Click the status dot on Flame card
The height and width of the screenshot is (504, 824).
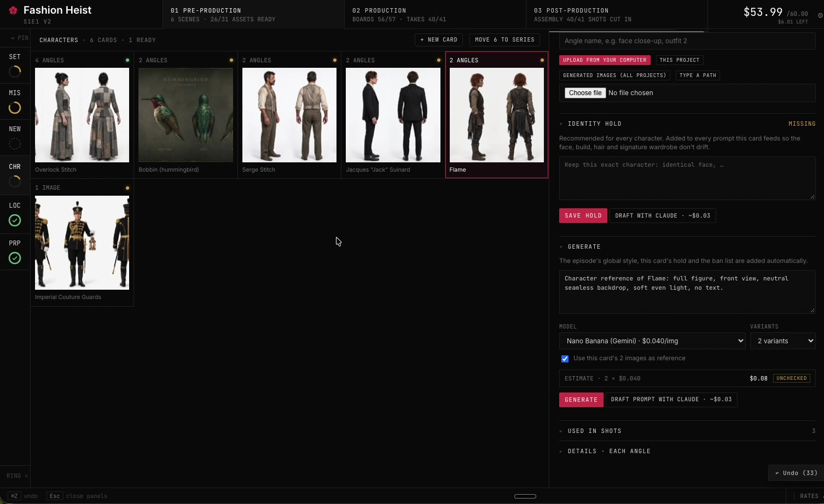tap(542, 60)
